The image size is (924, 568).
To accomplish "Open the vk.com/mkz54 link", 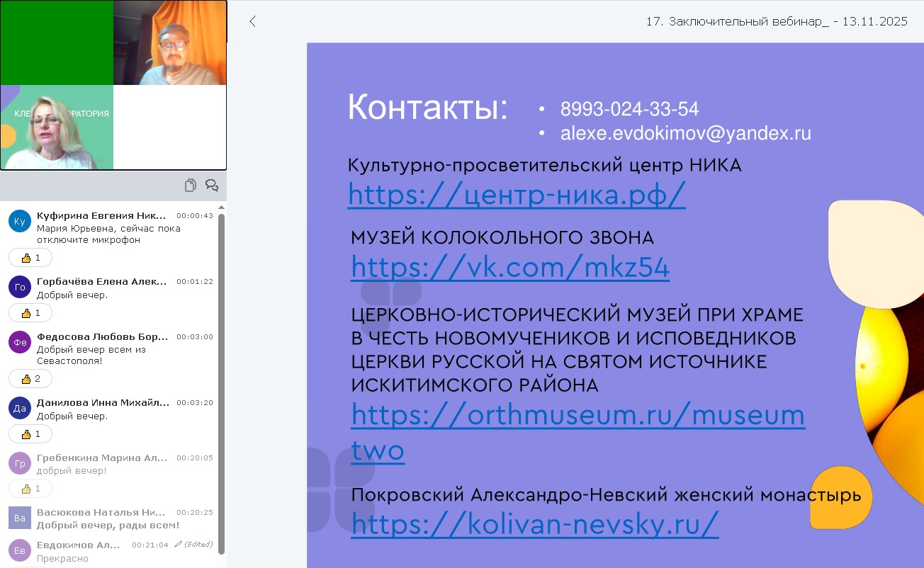I will point(510,267).
